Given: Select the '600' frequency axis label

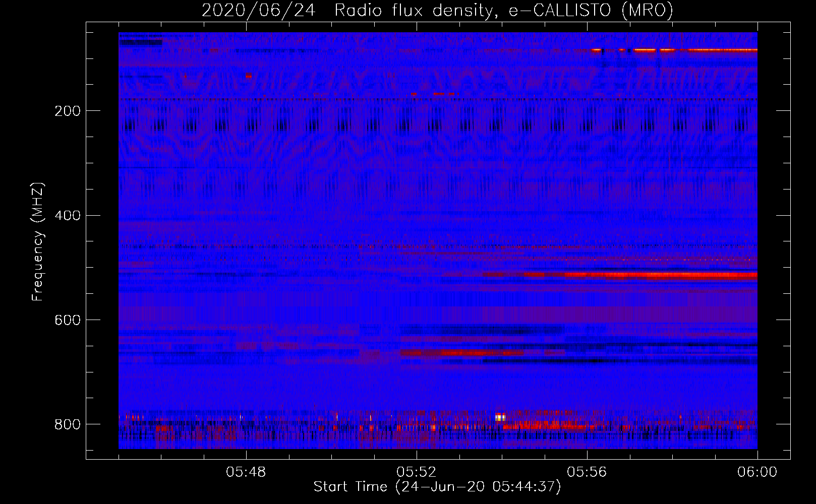Looking at the screenshot, I should tap(68, 321).
